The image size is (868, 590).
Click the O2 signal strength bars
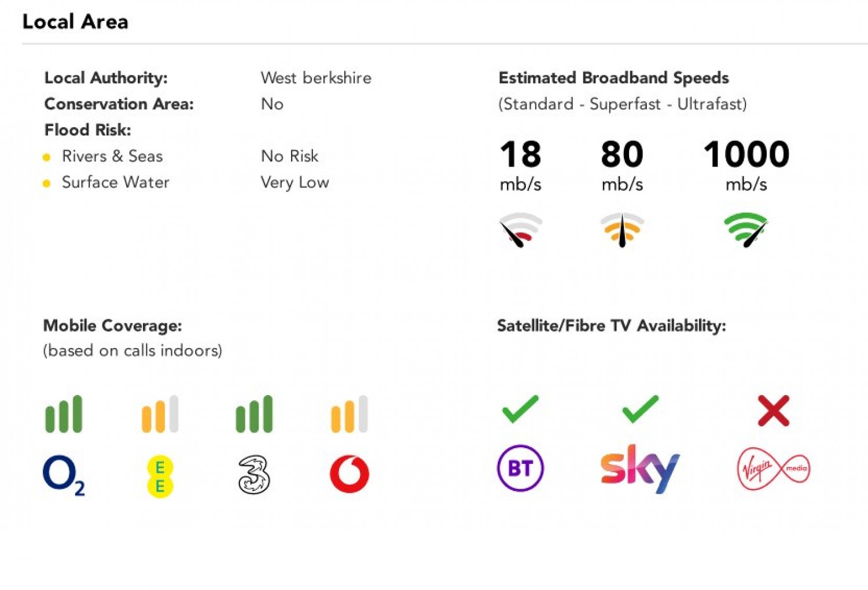click(64, 414)
